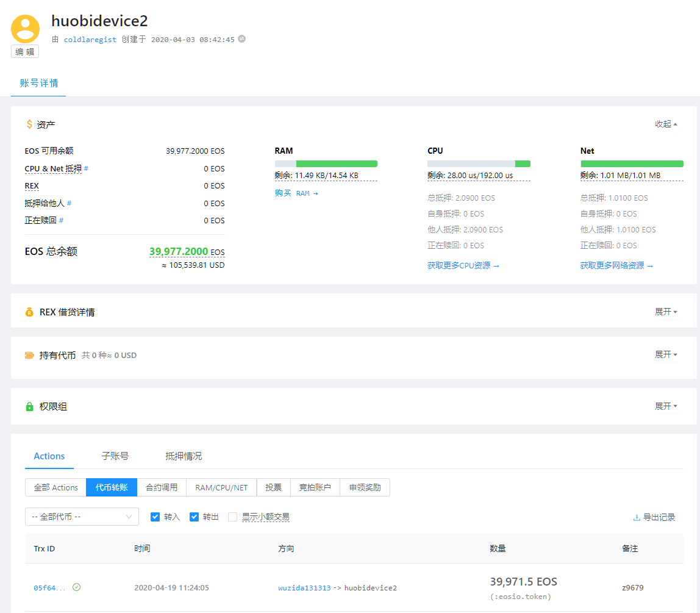Click the Net usage progress bar
Viewport: 700px width, 613px height.
pos(632,164)
